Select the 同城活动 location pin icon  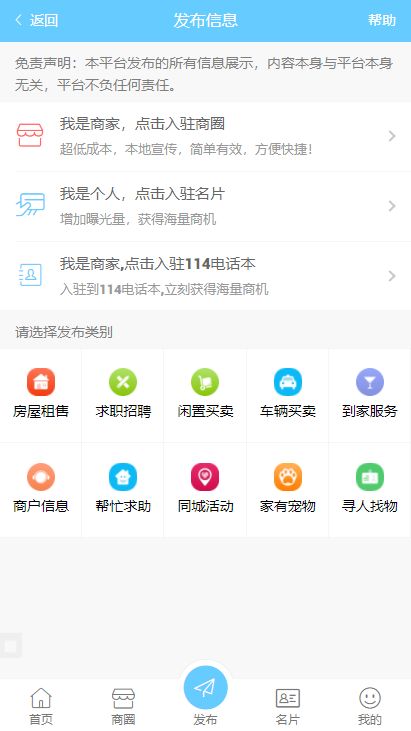(x=205, y=477)
